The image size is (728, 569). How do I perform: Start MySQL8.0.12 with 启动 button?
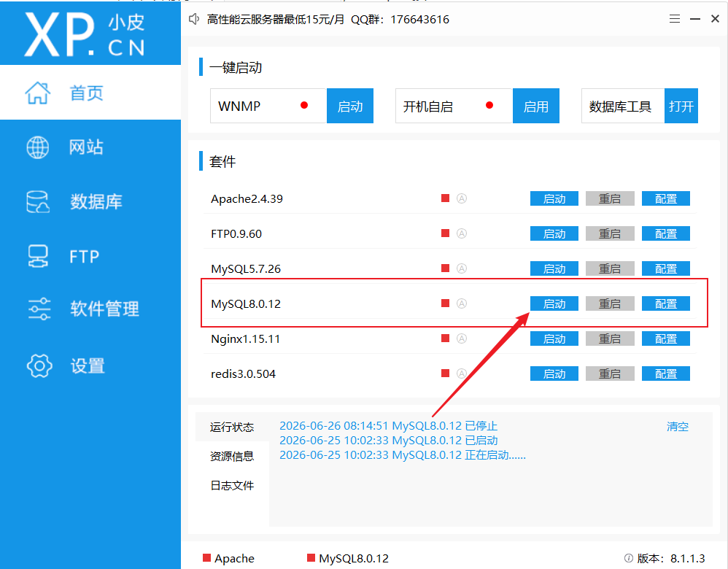coord(554,303)
